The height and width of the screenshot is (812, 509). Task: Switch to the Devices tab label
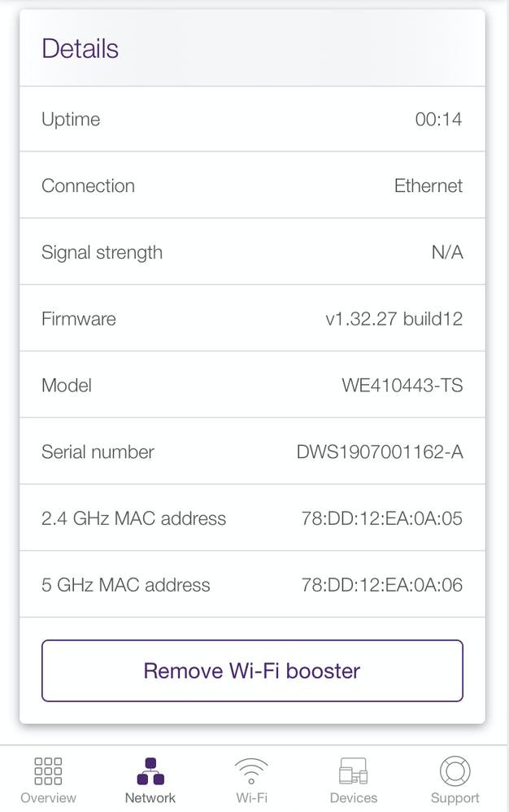[354, 798]
